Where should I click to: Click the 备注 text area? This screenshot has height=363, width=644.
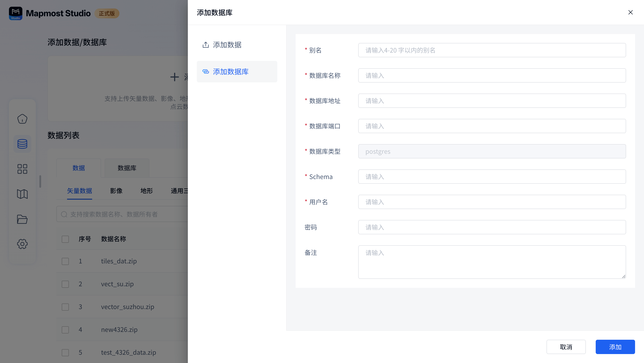(x=492, y=262)
